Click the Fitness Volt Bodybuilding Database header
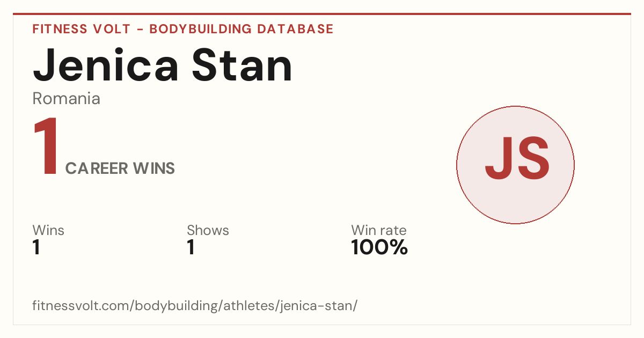 coord(183,29)
